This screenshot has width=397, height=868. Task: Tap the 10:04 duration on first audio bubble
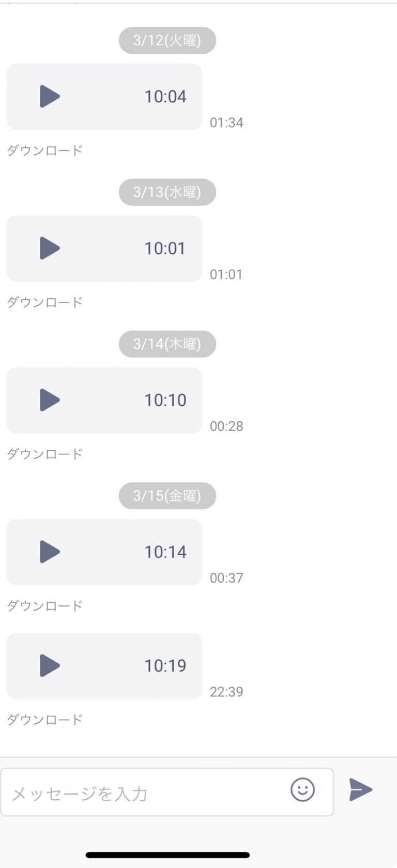pyautogui.click(x=165, y=97)
